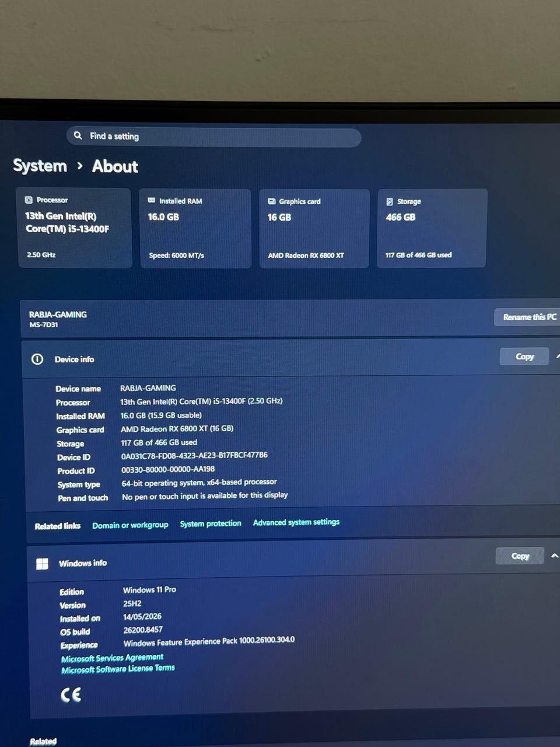Viewport: 560px width, 747px height.
Task: Open the System protection link
Action: click(211, 523)
